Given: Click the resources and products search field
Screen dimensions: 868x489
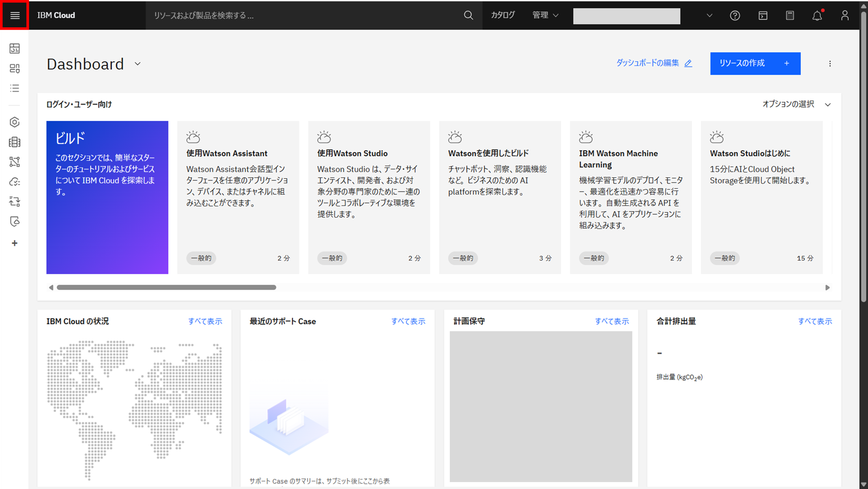Looking at the screenshot, I should click(304, 16).
